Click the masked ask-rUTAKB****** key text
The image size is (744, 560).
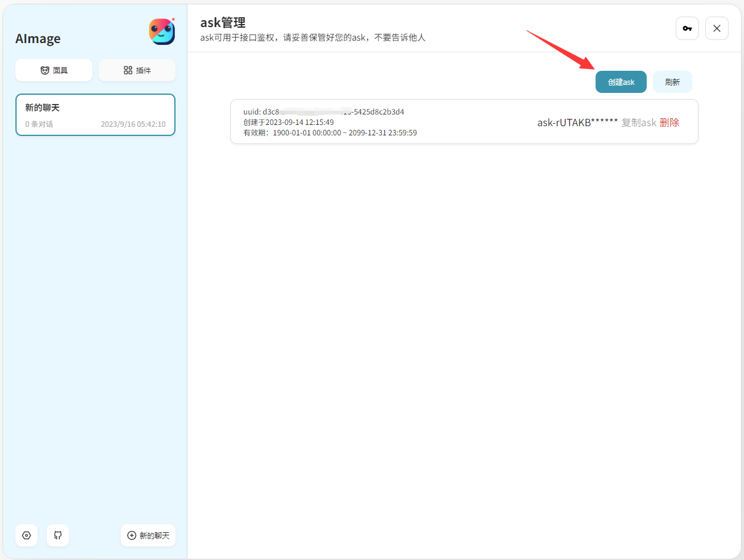click(577, 122)
